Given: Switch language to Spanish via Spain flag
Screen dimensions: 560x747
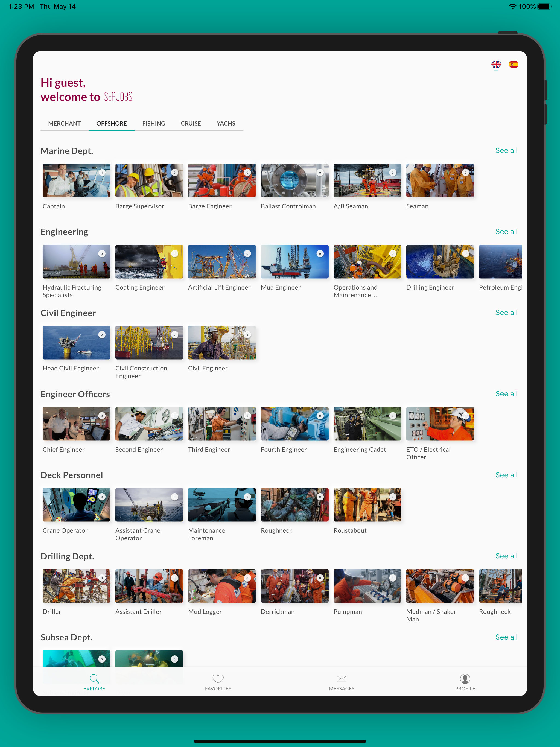Looking at the screenshot, I should (x=514, y=64).
